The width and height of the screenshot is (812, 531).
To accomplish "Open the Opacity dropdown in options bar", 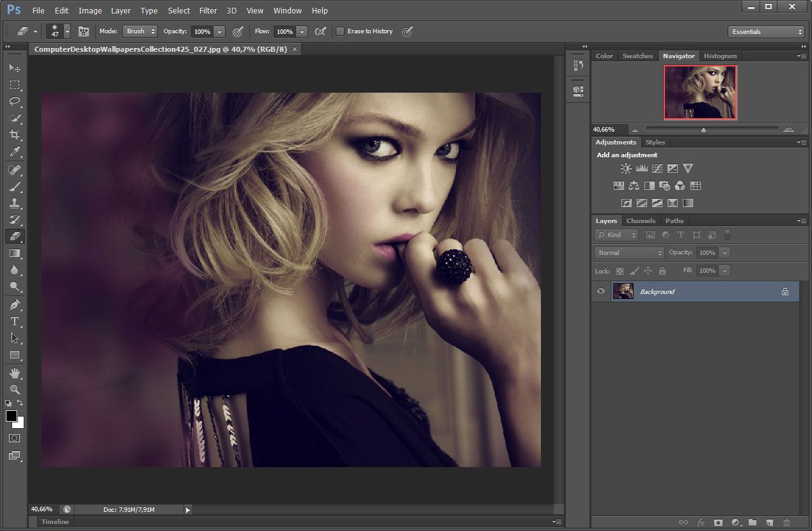I will (220, 31).
